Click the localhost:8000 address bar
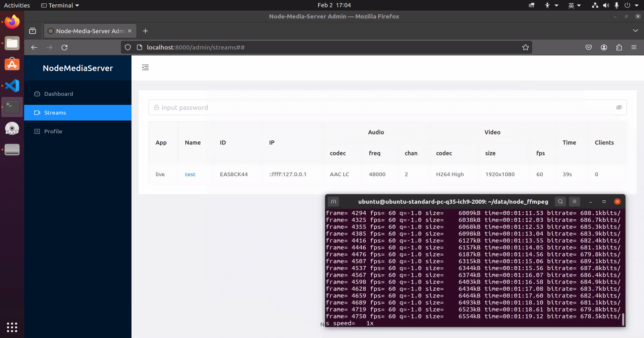 326,47
